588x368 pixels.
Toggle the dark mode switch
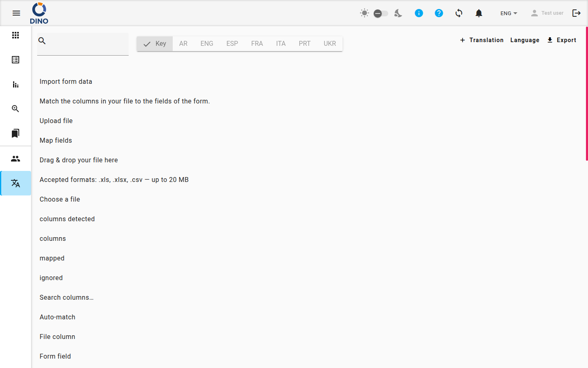click(x=381, y=13)
